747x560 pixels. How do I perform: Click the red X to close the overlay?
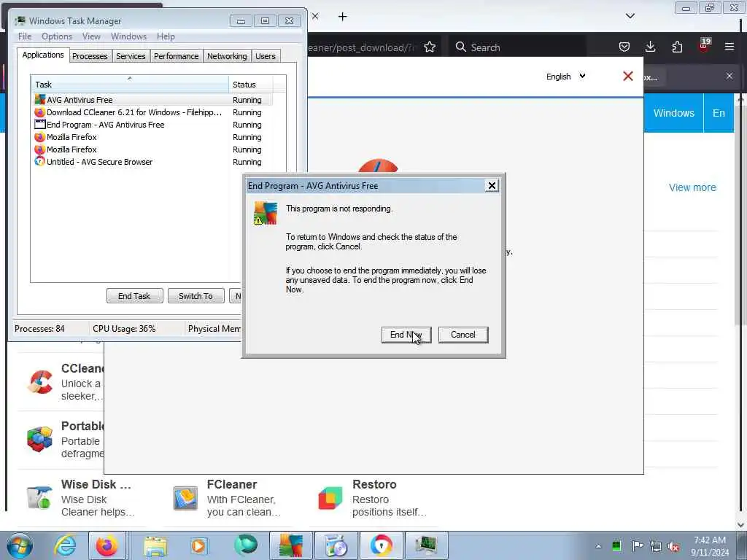(x=628, y=76)
